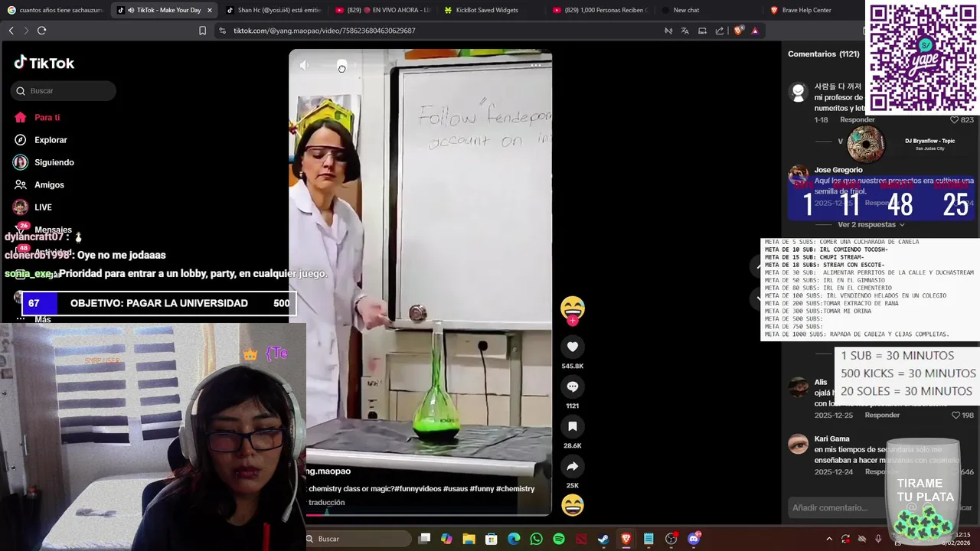
Task: Switch to the Google search tab
Action: (57, 10)
